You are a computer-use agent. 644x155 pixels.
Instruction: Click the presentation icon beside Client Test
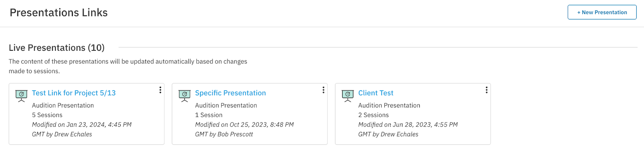click(348, 96)
